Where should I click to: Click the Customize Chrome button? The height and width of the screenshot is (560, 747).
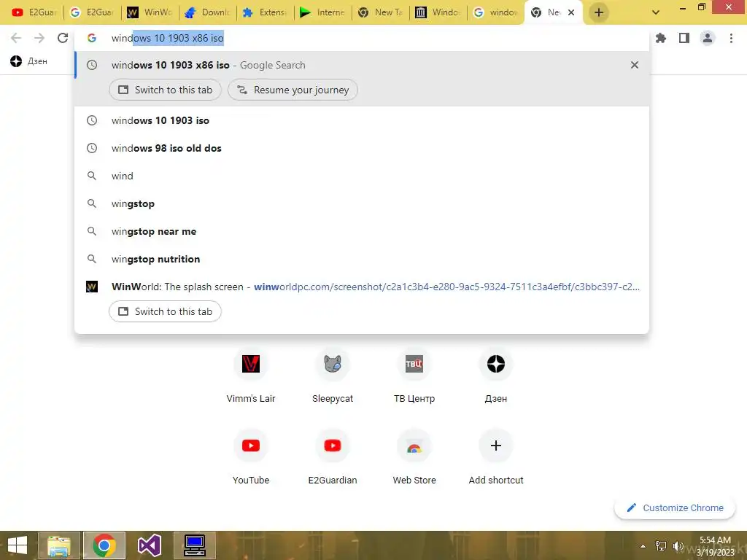coord(675,507)
